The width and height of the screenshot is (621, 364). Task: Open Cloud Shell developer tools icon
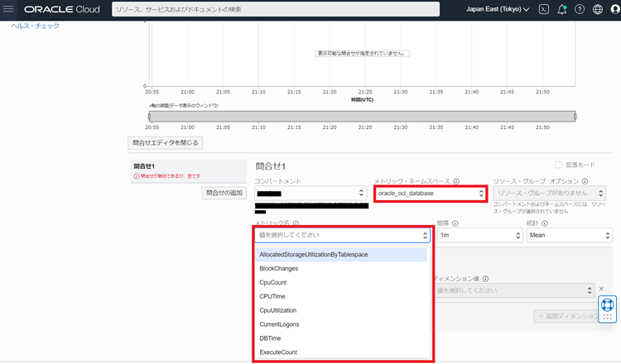pyautogui.click(x=543, y=10)
